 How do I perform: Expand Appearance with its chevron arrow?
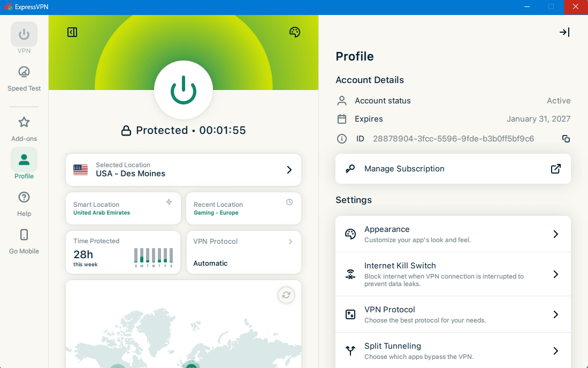[x=556, y=234]
